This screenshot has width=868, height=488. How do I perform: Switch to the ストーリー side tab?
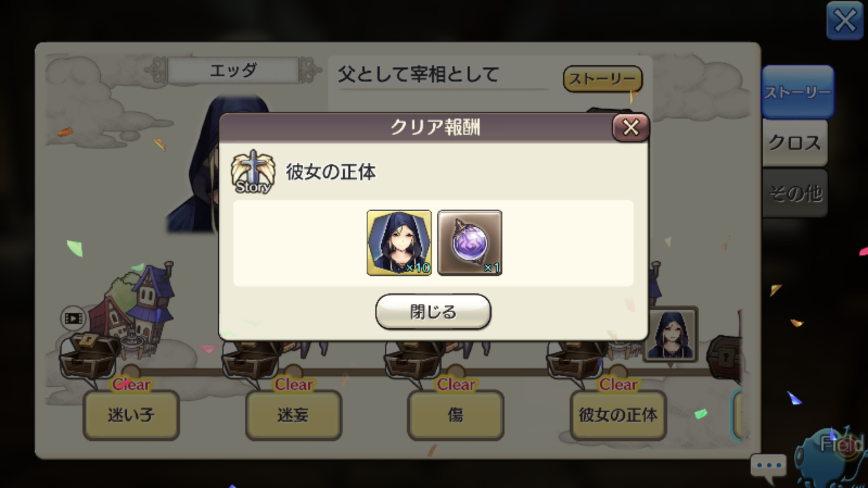[x=797, y=92]
